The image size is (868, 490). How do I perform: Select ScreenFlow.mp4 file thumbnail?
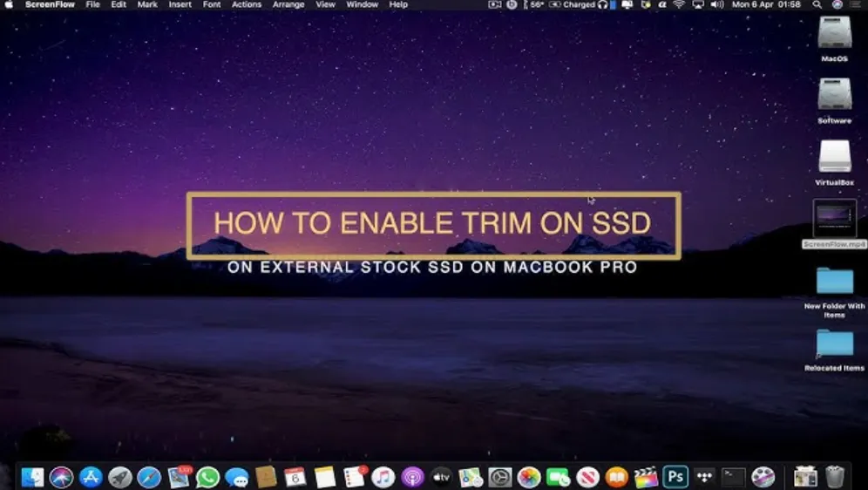[834, 219]
